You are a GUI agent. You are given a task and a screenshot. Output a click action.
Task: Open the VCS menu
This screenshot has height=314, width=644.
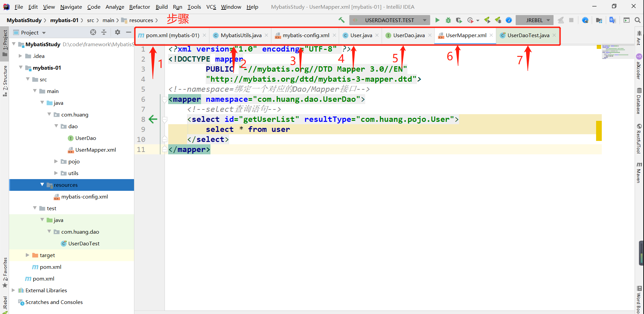211,7
